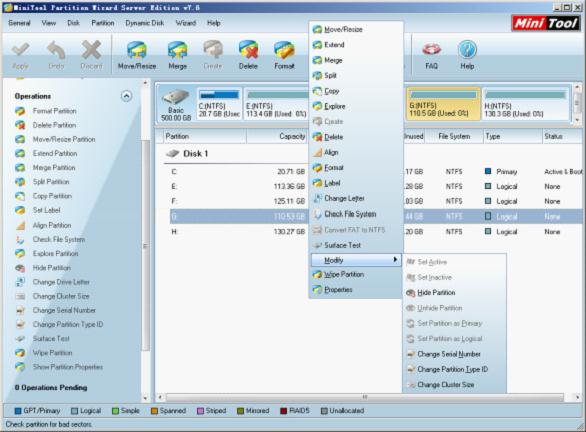Select the Basic 500.00 GB disk icon

tap(176, 105)
